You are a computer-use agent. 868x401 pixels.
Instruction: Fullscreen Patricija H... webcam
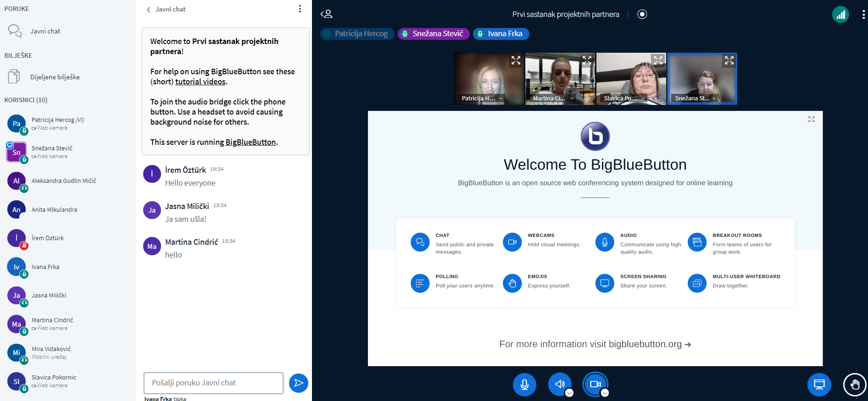[x=516, y=60]
